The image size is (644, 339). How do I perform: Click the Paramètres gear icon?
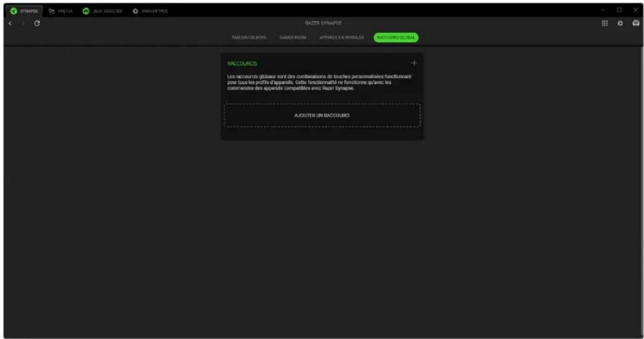click(135, 11)
